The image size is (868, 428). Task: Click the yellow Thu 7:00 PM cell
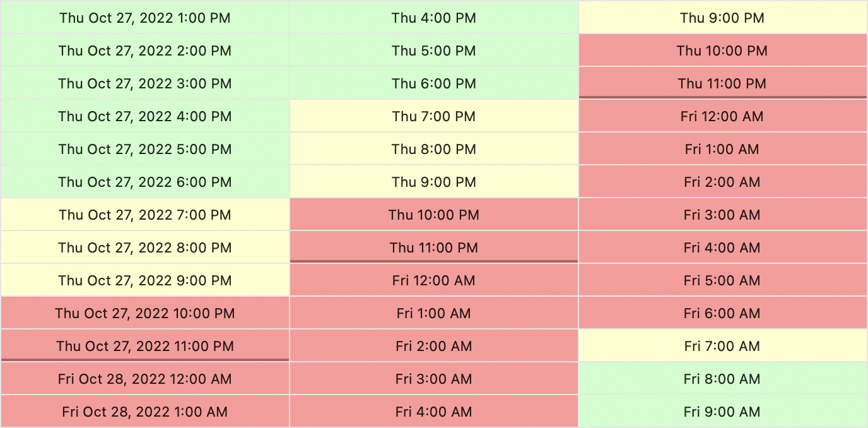(433, 116)
